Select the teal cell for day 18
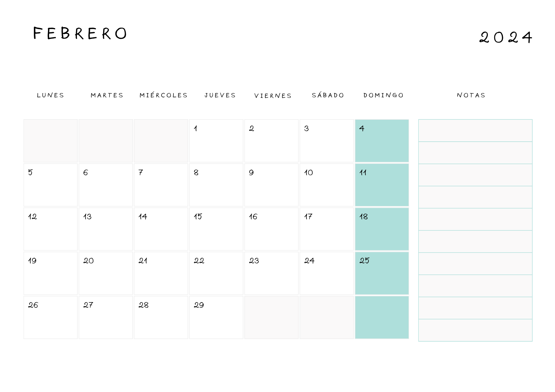555x392 pixels. point(382,229)
